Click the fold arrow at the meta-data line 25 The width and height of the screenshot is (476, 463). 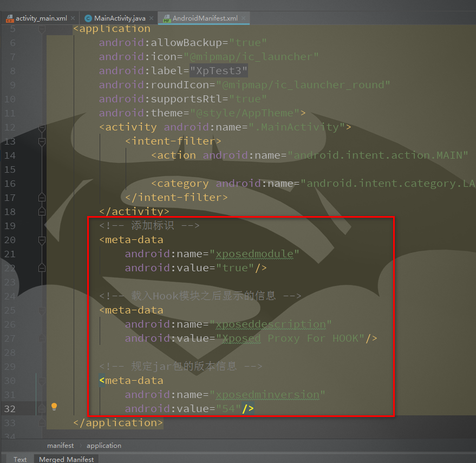click(x=42, y=310)
